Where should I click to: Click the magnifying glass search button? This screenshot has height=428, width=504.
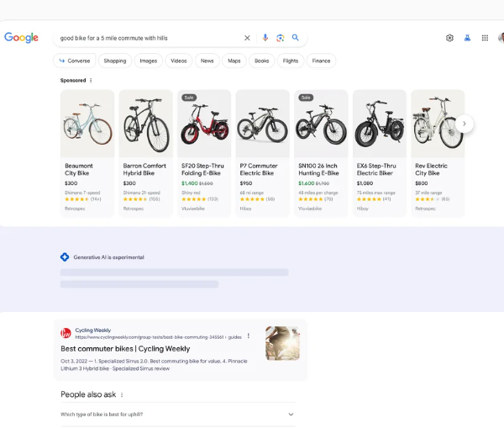(296, 38)
